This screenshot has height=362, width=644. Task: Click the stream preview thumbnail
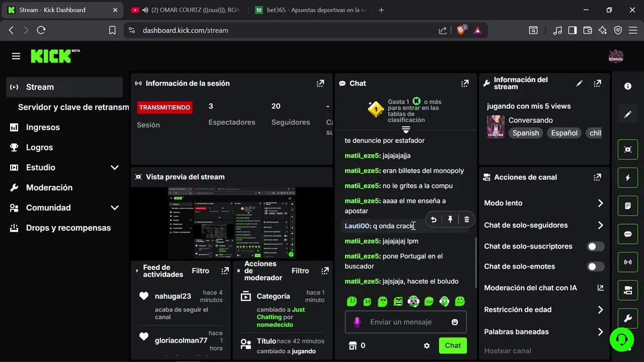pos(231,223)
